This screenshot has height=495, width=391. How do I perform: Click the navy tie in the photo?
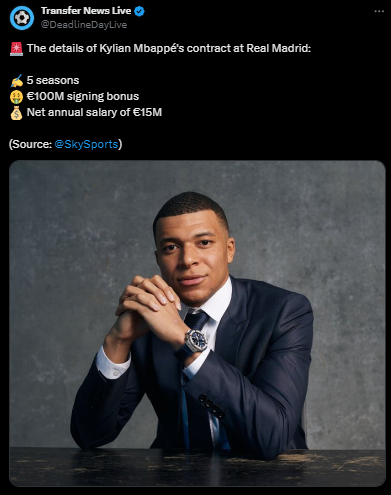[195, 321]
